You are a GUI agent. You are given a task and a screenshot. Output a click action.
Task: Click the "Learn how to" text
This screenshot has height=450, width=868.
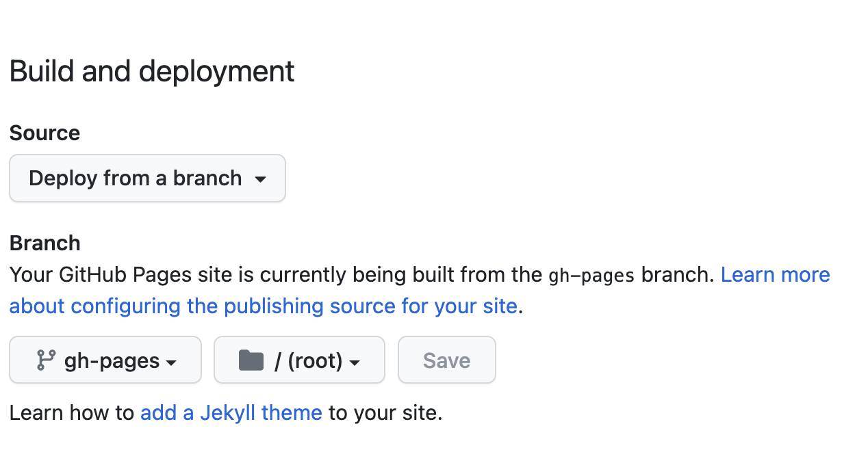coord(72,413)
